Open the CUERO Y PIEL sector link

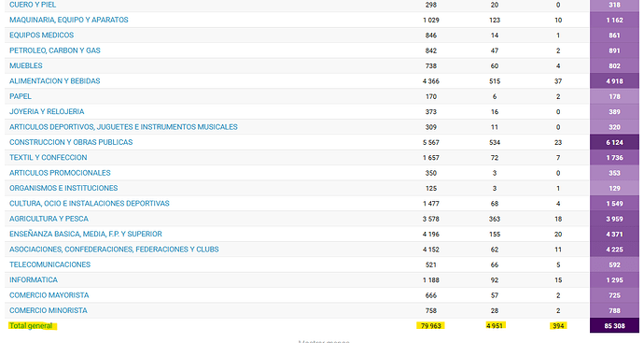(x=33, y=5)
